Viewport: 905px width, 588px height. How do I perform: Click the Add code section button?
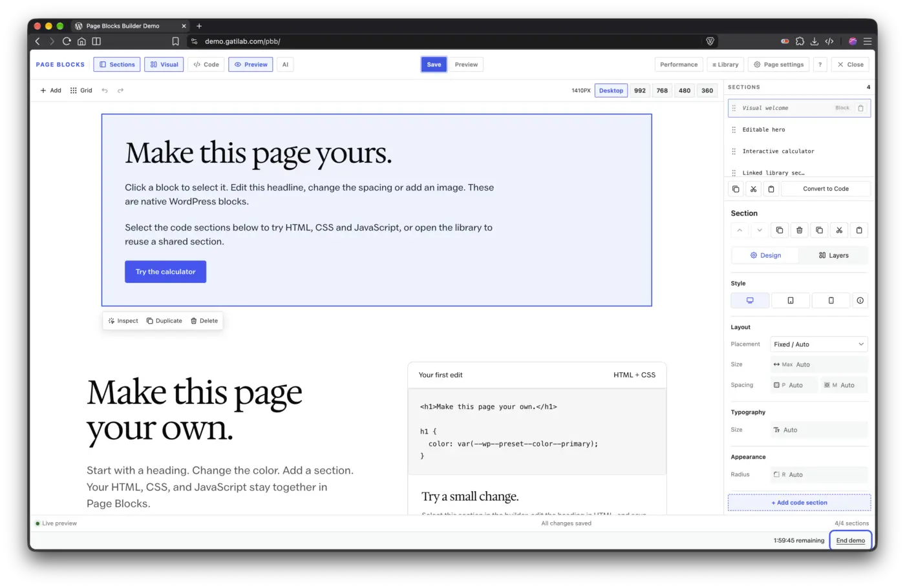pyautogui.click(x=799, y=503)
